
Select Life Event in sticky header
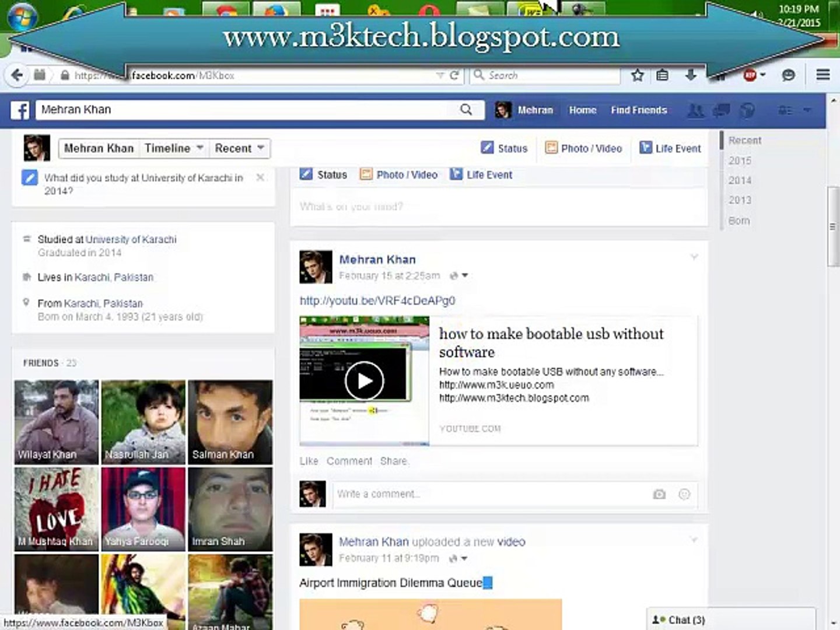click(670, 148)
